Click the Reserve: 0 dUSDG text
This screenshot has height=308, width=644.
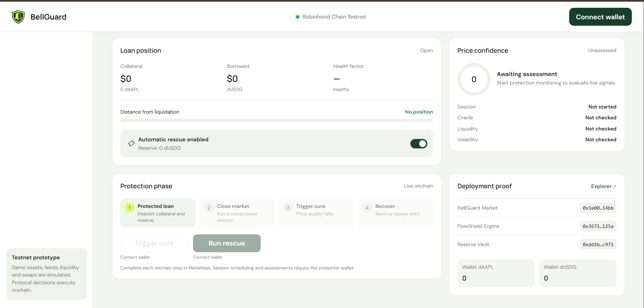[159, 148]
